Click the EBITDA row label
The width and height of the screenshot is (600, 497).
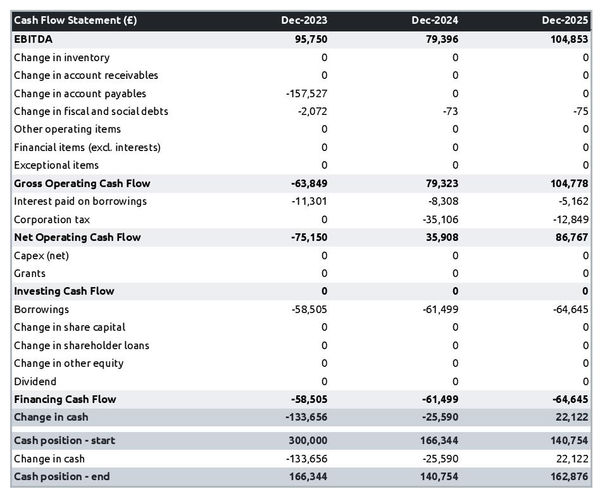pyautogui.click(x=35, y=39)
